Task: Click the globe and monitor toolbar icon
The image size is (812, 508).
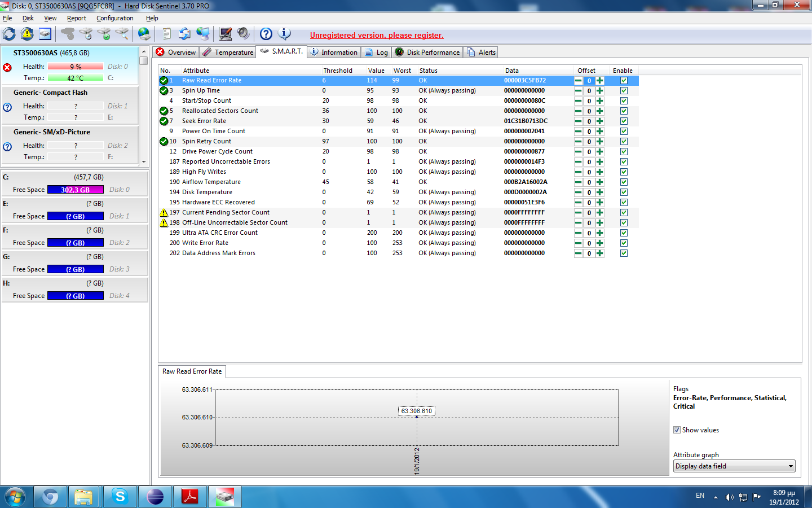Action: pos(203,34)
